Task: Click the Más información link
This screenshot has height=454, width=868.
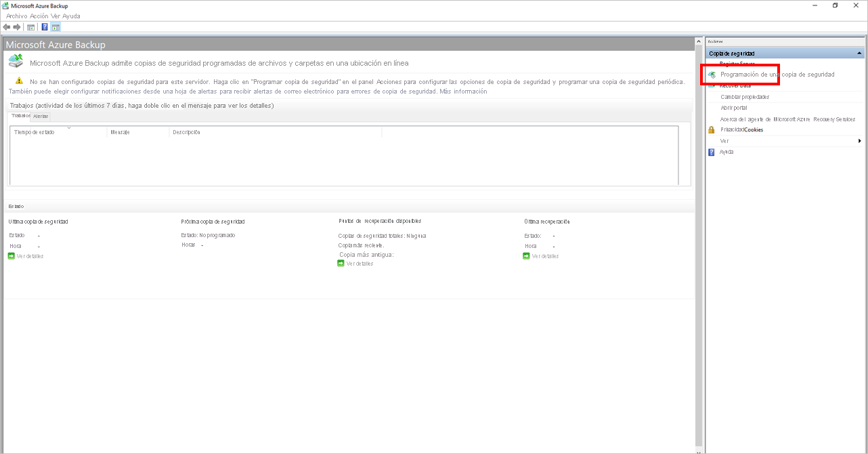Action: click(x=463, y=91)
